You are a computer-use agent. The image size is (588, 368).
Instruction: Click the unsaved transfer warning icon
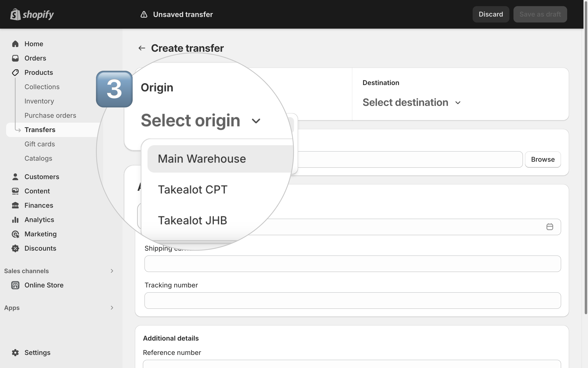[144, 14]
